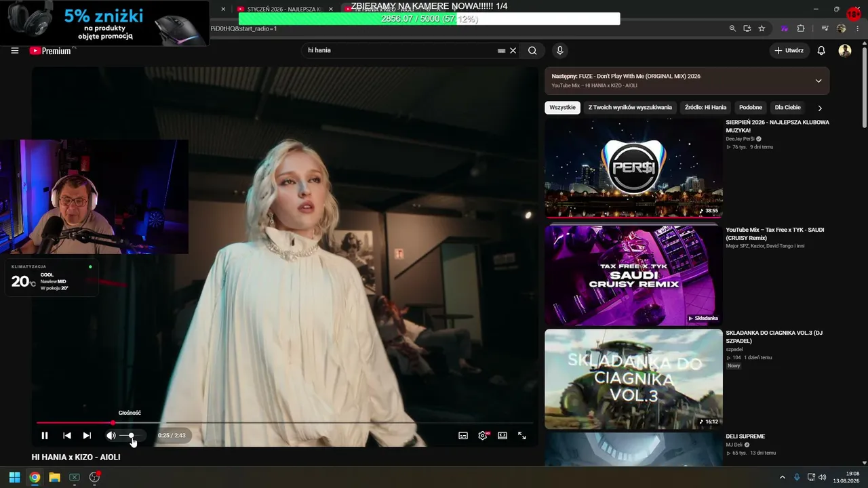Open the Chrome extensions puzzle menu
The image size is (868, 488).
click(x=801, y=28)
